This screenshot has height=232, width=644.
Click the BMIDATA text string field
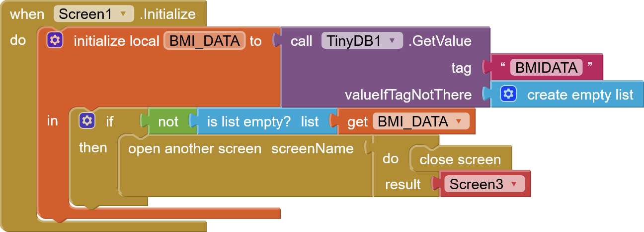click(x=546, y=67)
